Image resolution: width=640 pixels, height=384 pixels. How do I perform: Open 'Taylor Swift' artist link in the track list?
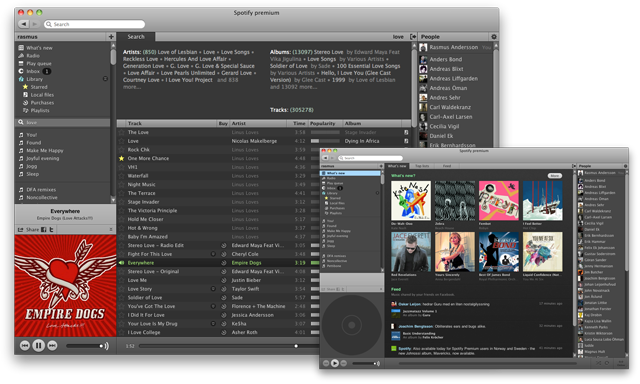[x=245, y=289]
